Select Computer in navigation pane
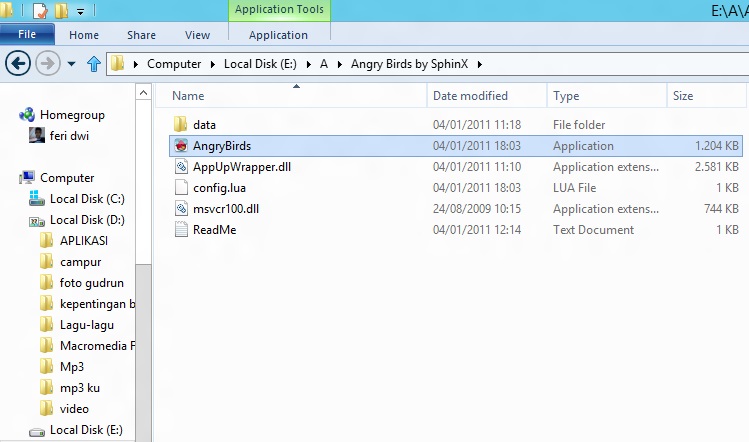Screen dimensions: 749x442 point(67,178)
